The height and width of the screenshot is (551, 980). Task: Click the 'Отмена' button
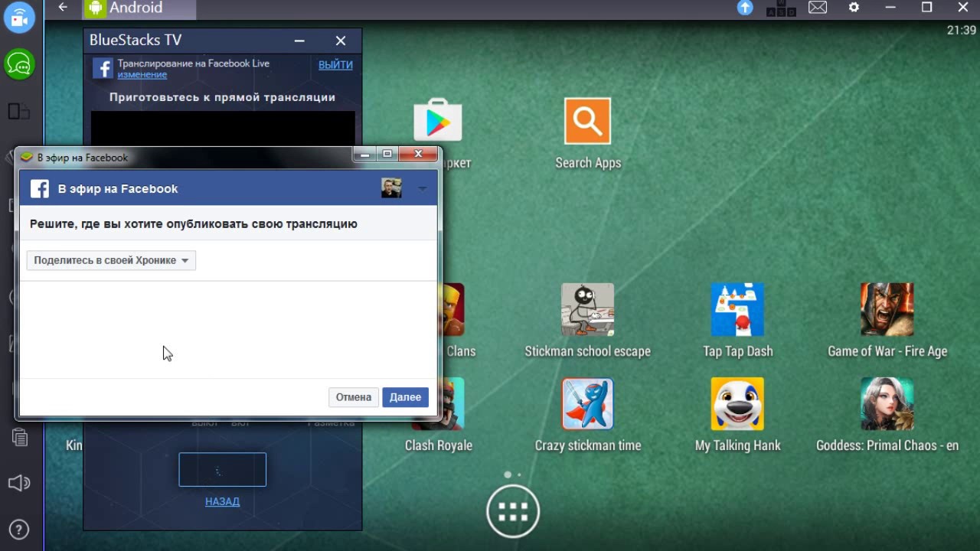(354, 397)
